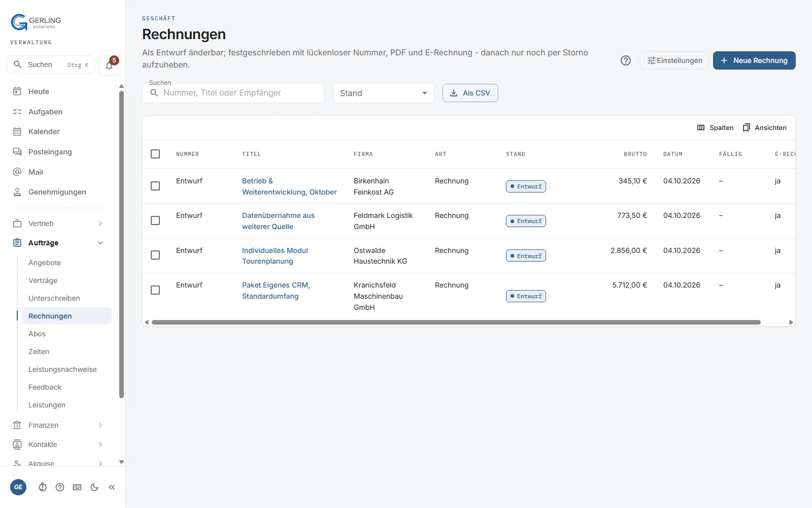Open Genehmigungen in sidebar

click(x=59, y=192)
